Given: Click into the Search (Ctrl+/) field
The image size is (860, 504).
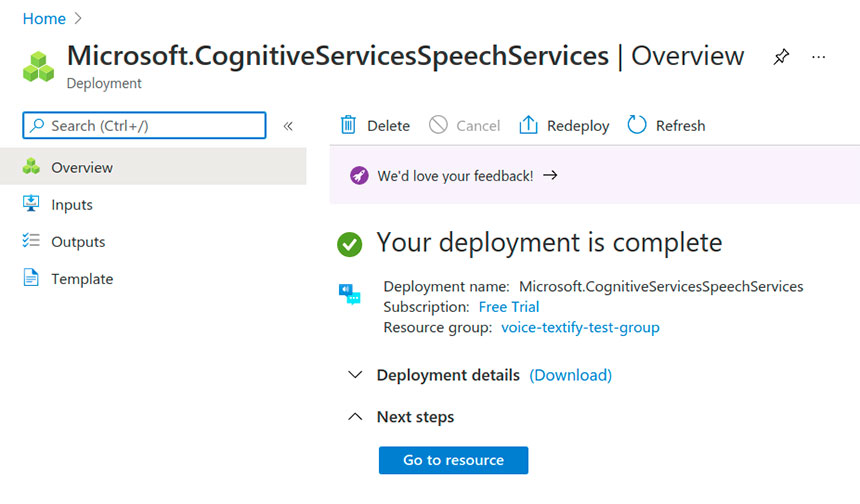Looking at the screenshot, I should (x=144, y=126).
